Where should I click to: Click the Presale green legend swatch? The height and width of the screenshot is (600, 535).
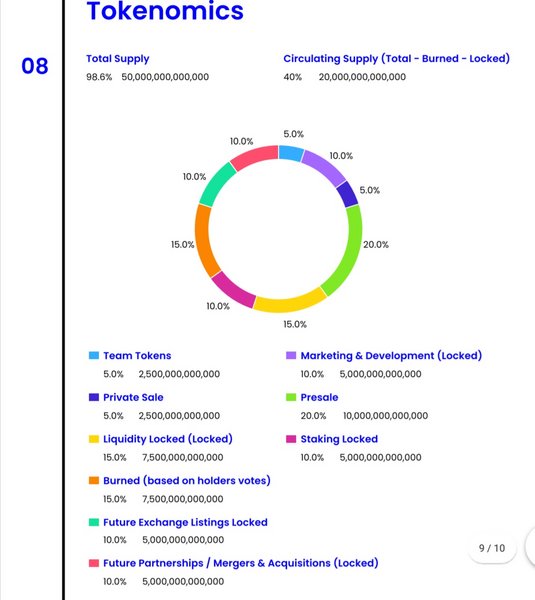coord(291,397)
